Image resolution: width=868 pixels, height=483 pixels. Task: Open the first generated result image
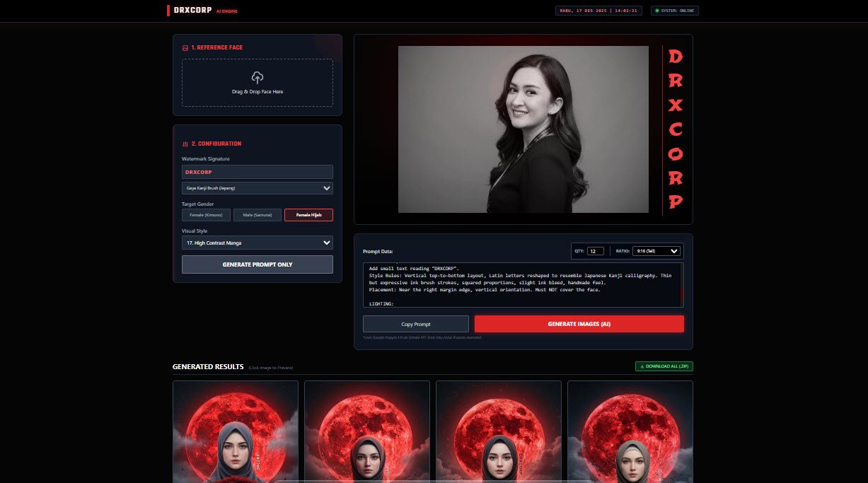pos(236,431)
